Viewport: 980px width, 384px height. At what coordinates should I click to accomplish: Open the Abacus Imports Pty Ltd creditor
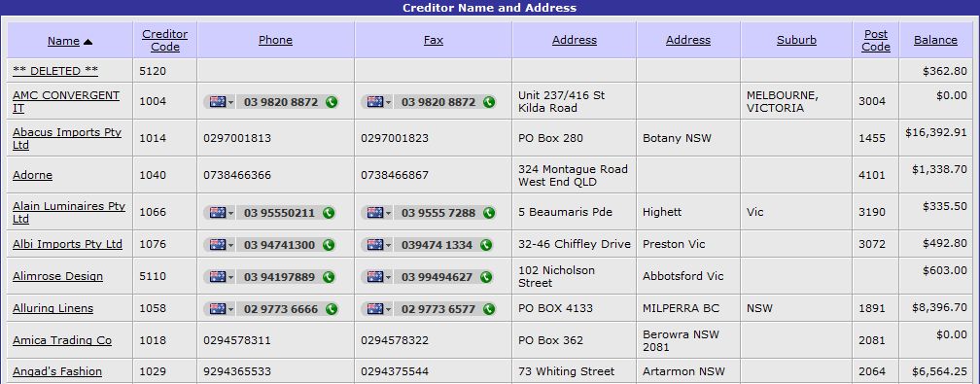67,138
